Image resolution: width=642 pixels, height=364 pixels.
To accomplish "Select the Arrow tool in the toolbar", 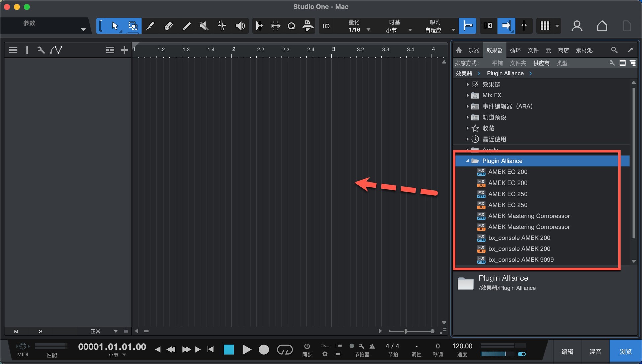I will pyautogui.click(x=115, y=26).
